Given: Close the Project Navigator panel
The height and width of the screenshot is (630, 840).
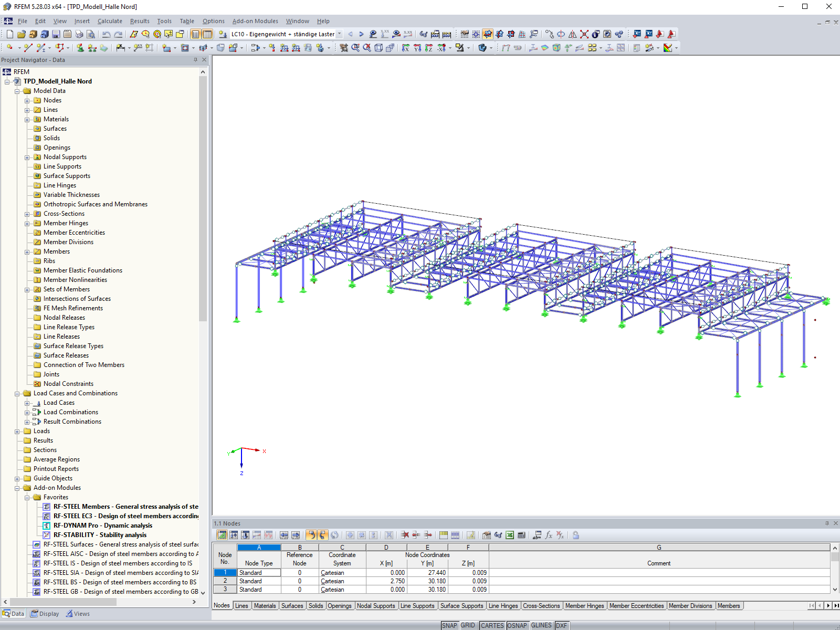Looking at the screenshot, I should [x=205, y=60].
